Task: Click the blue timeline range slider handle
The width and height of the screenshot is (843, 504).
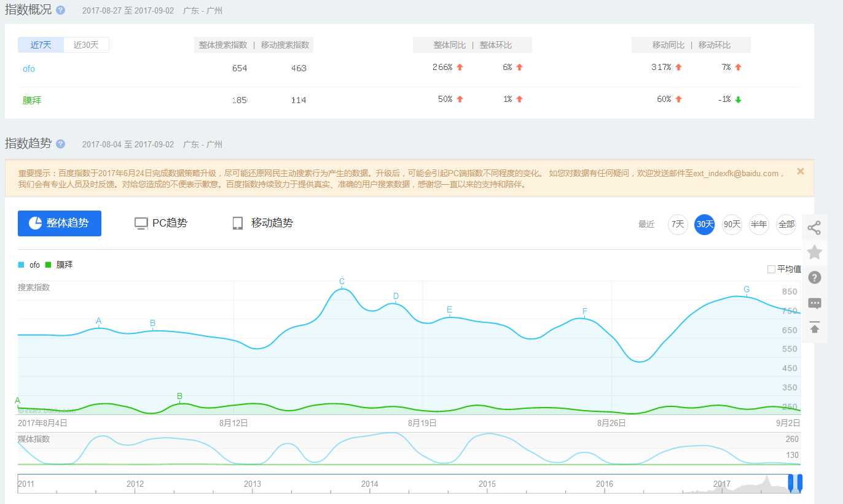Action: coord(795,483)
